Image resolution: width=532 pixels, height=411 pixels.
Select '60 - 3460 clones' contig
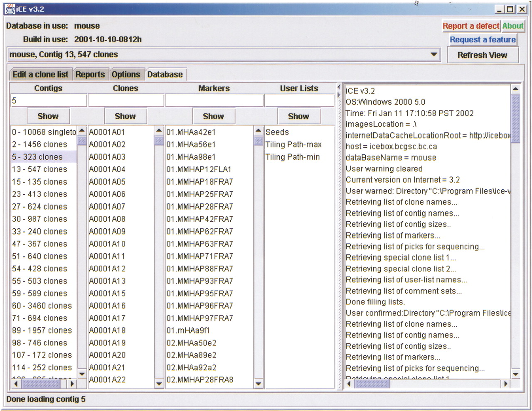coord(44,306)
